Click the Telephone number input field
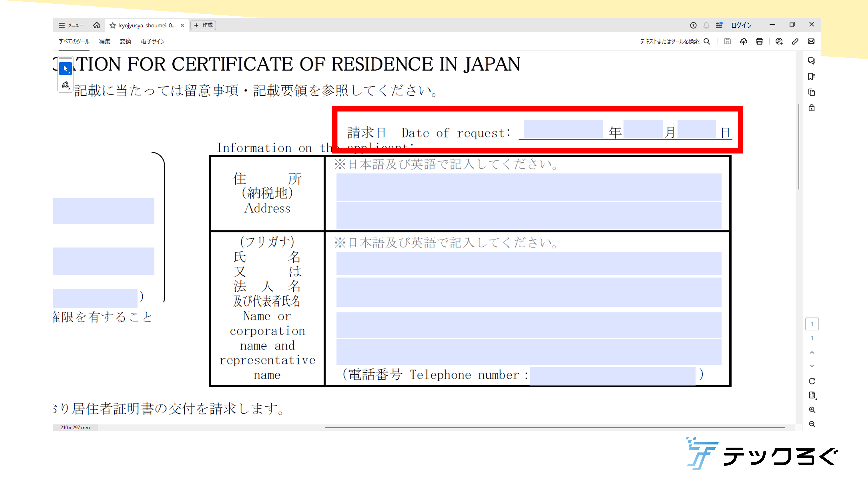 [613, 376]
